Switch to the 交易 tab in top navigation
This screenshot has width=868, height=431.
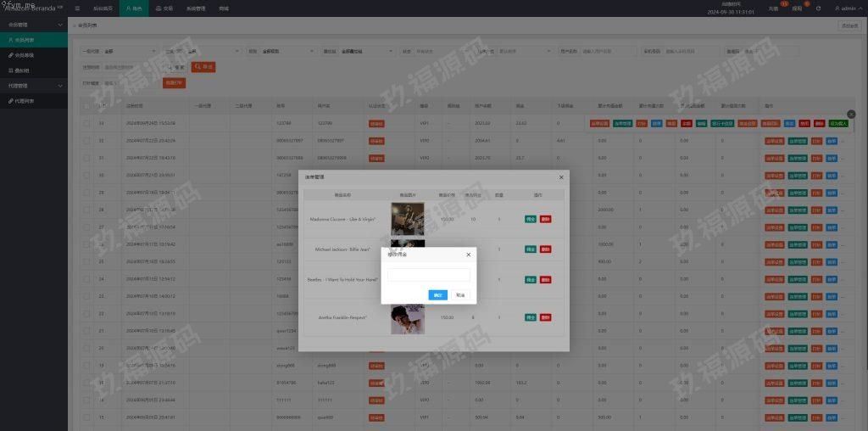click(x=164, y=8)
